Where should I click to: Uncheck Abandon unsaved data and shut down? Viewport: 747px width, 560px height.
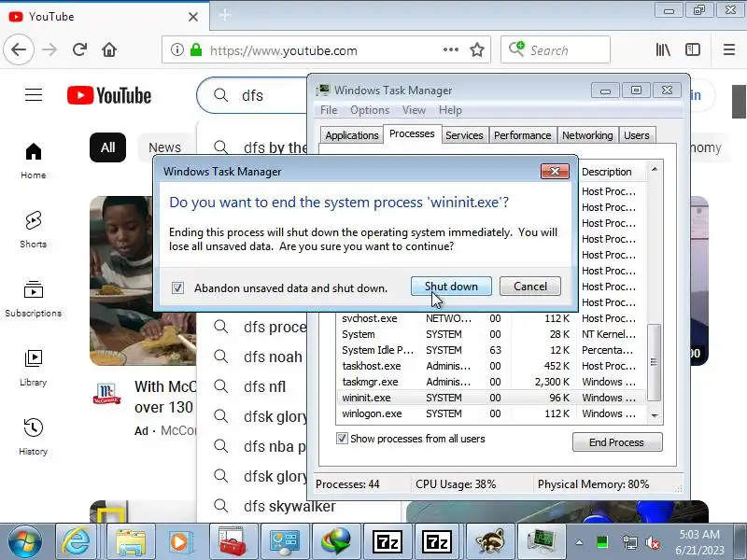[x=177, y=287]
